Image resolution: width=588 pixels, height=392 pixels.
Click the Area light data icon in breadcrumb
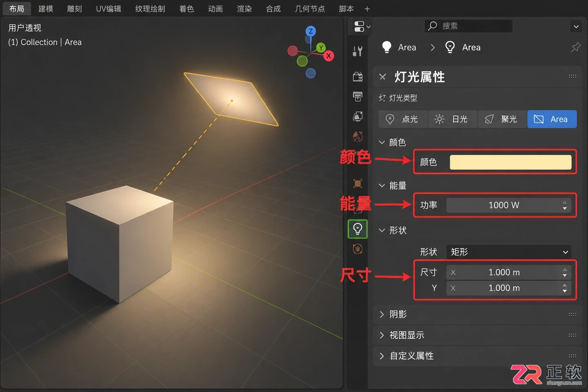click(450, 47)
